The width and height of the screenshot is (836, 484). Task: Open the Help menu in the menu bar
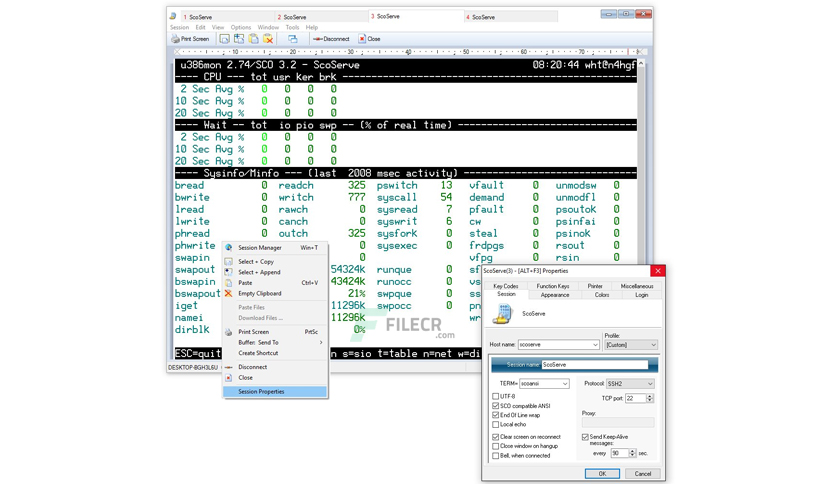coord(312,27)
